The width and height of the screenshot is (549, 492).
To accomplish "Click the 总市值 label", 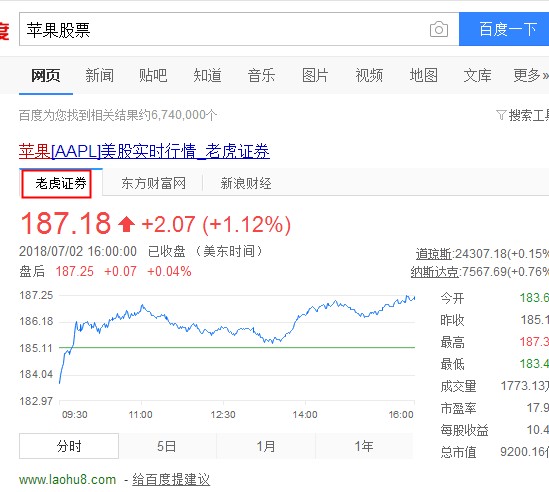I will tap(458, 452).
